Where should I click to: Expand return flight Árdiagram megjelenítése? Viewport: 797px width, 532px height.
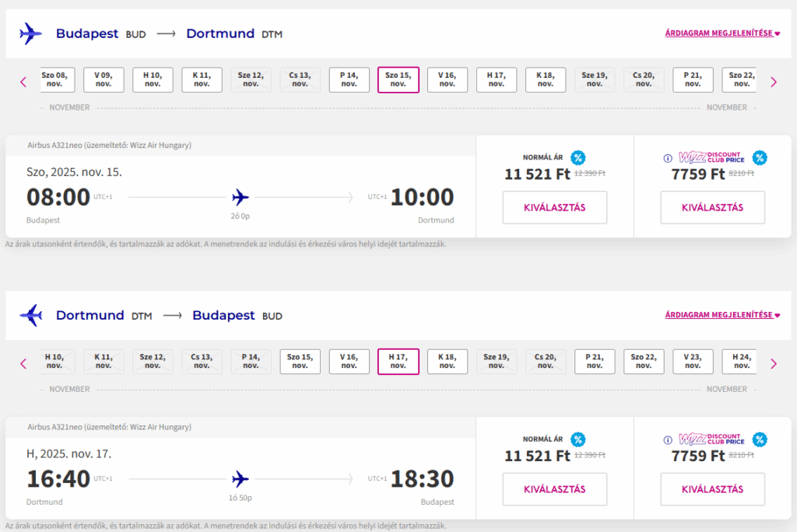722,315
